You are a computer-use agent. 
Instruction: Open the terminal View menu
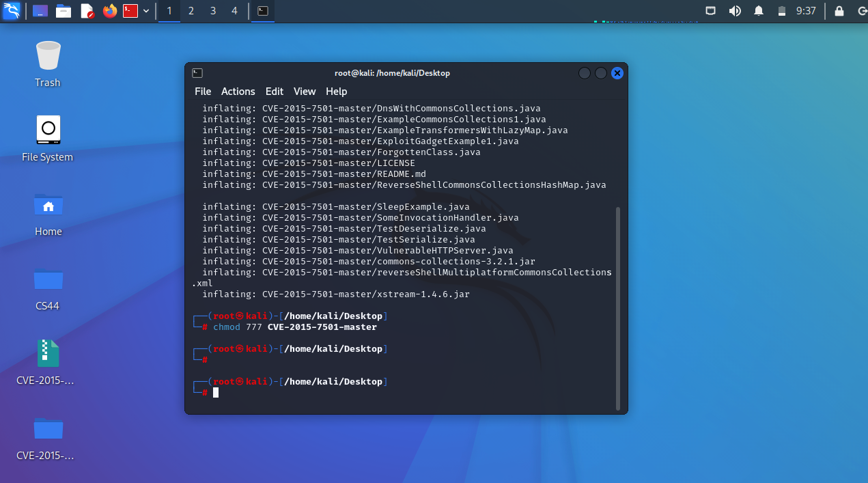pos(305,92)
